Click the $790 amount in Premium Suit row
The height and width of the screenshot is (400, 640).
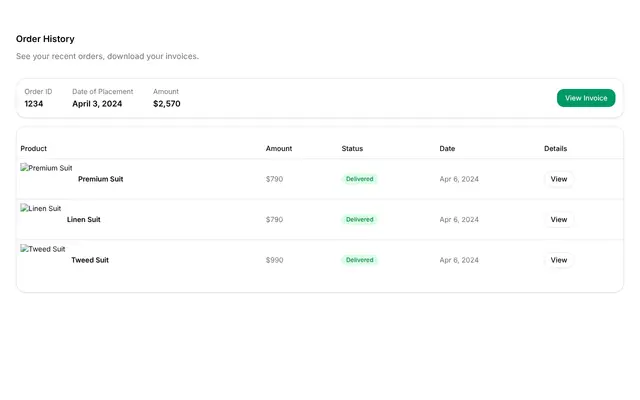tap(274, 179)
